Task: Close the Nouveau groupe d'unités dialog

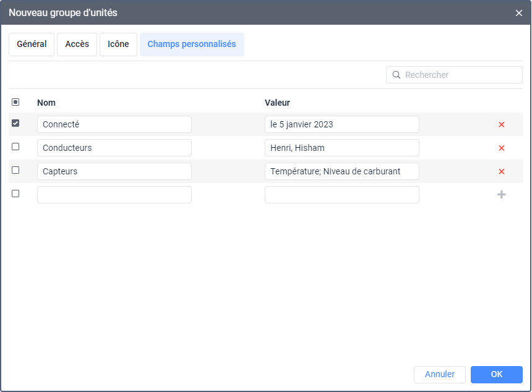Action: pyautogui.click(x=519, y=12)
